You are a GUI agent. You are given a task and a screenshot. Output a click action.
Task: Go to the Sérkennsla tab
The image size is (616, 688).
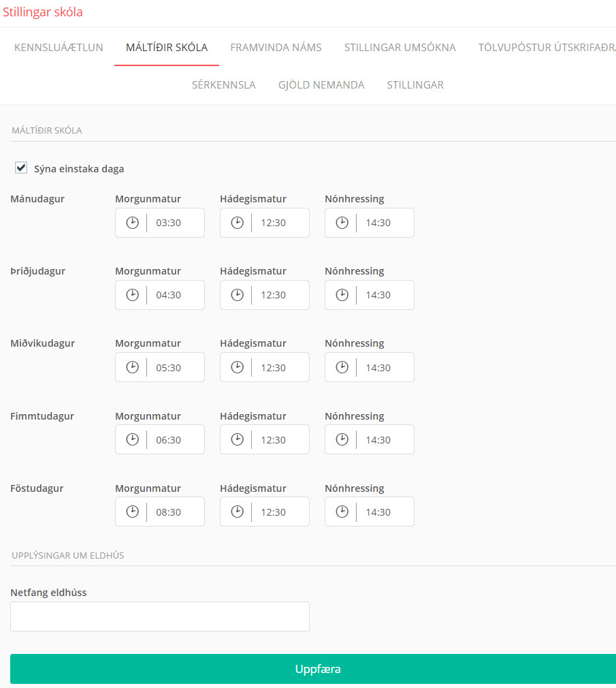click(x=224, y=84)
